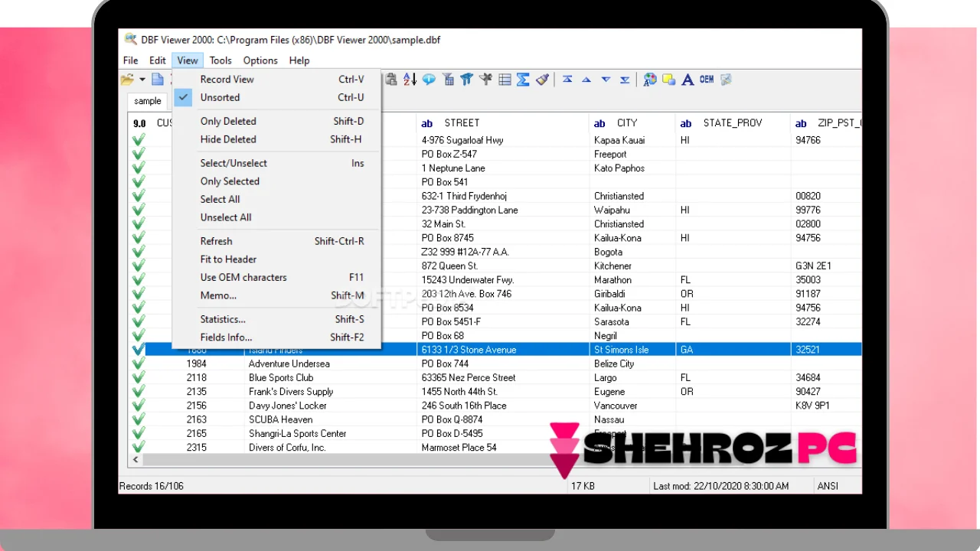Image resolution: width=980 pixels, height=551 pixels.
Task: Choose Use OEM characters menu entry
Action: pos(276,277)
